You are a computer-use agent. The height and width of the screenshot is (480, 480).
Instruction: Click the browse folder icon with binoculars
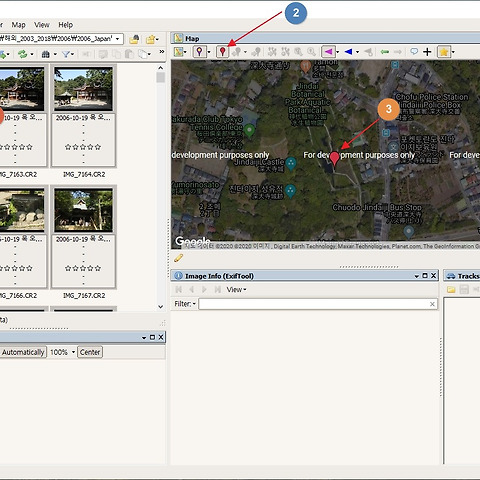click(134, 39)
